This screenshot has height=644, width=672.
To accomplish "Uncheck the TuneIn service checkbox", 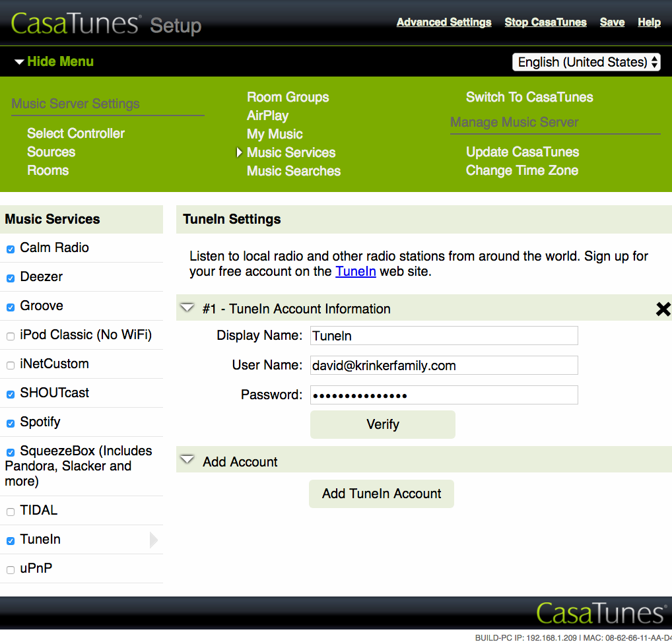I will pyautogui.click(x=11, y=541).
